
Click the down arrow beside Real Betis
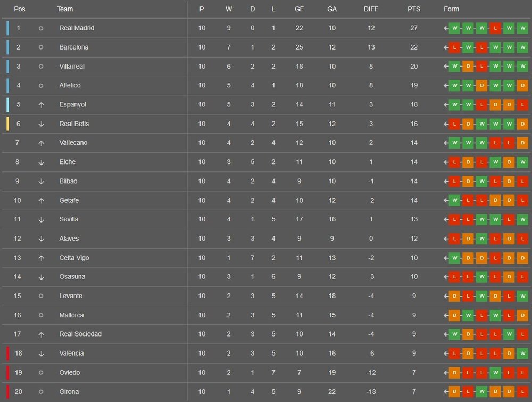(x=41, y=124)
